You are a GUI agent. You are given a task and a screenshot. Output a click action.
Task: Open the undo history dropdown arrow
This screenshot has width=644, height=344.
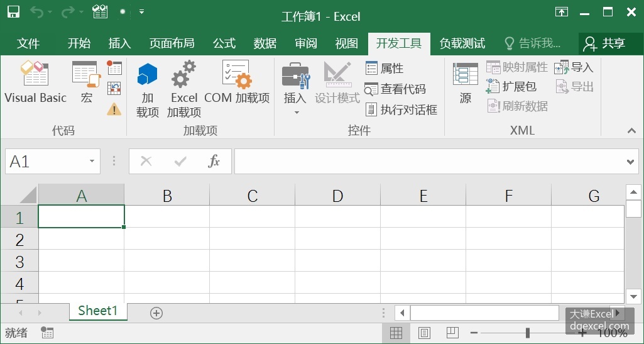tap(50, 13)
